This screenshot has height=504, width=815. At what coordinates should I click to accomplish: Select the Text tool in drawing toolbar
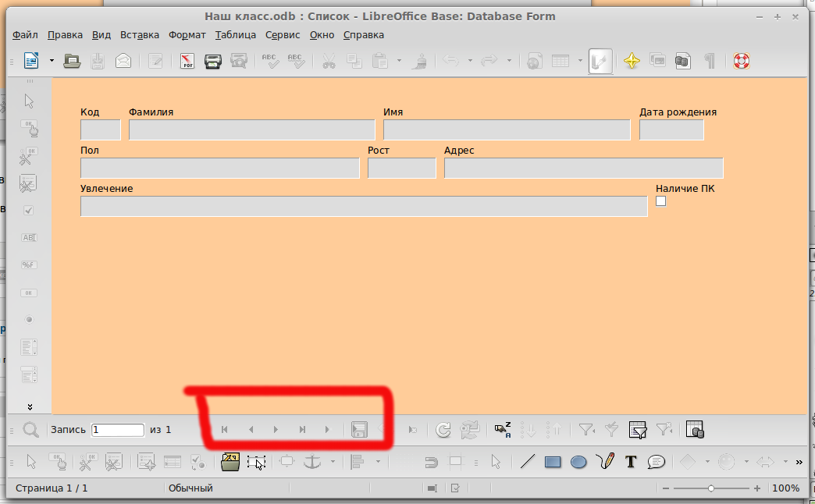tap(631, 462)
